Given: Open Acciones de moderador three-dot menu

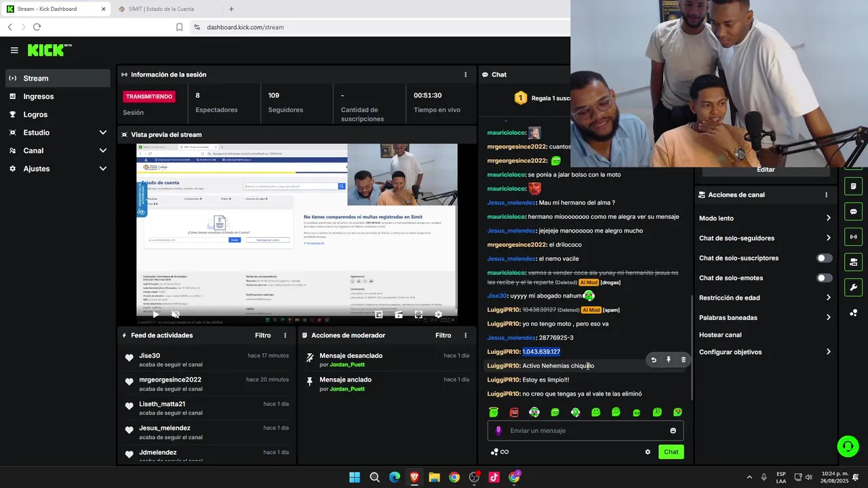Looking at the screenshot, I should pyautogui.click(x=465, y=335).
